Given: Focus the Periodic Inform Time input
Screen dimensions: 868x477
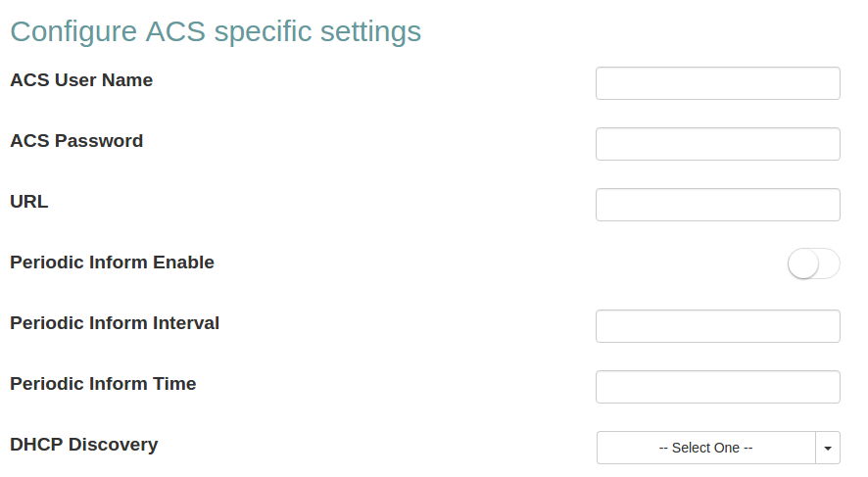Looking at the screenshot, I should click(717, 387).
